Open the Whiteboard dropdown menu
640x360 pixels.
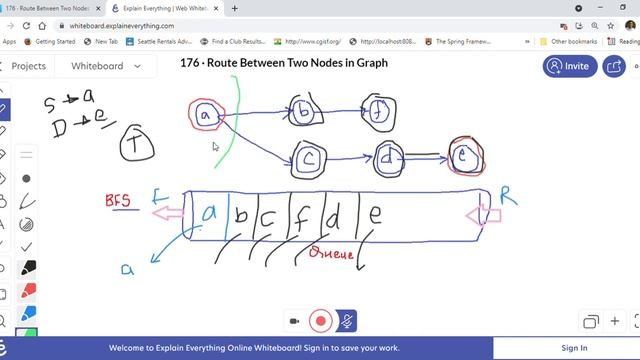point(106,66)
